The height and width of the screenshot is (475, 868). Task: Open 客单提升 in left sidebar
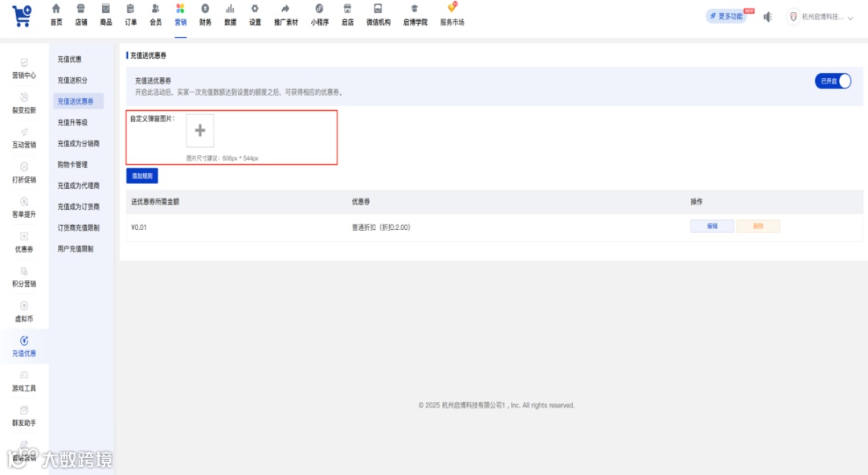(24, 208)
